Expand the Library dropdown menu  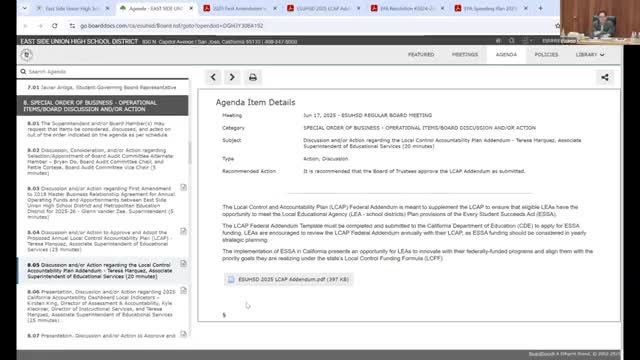[x=590, y=55]
